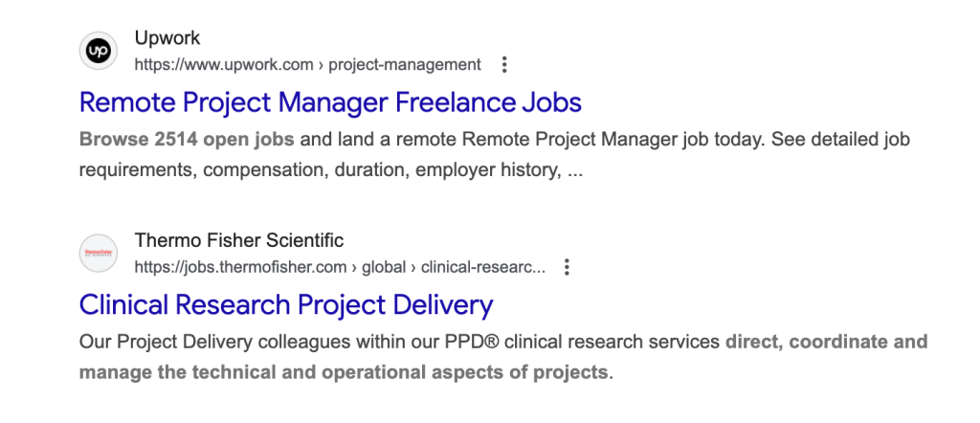Image resolution: width=980 pixels, height=423 pixels.
Task: Click the trailing ellipsis in the Upwork snippet
Action: point(574,171)
